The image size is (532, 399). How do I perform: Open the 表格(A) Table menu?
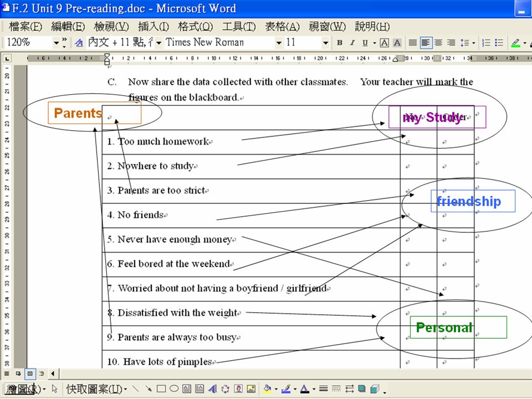point(282,27)
